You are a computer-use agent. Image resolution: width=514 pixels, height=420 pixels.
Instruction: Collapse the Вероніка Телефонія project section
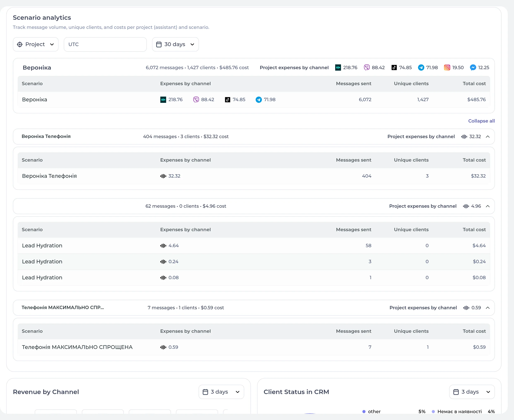[x=488, y=137]
